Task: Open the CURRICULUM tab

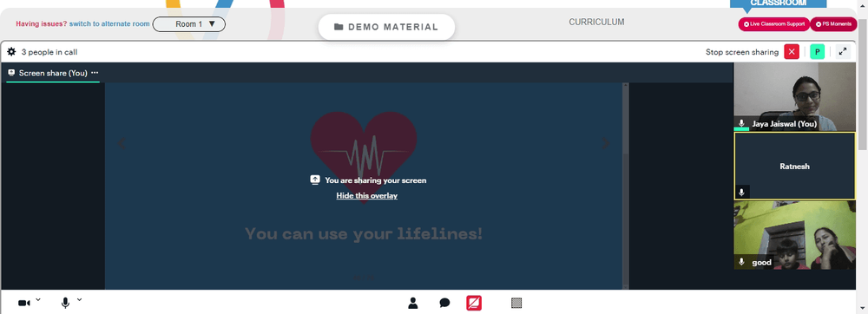Action: (597, 22)
